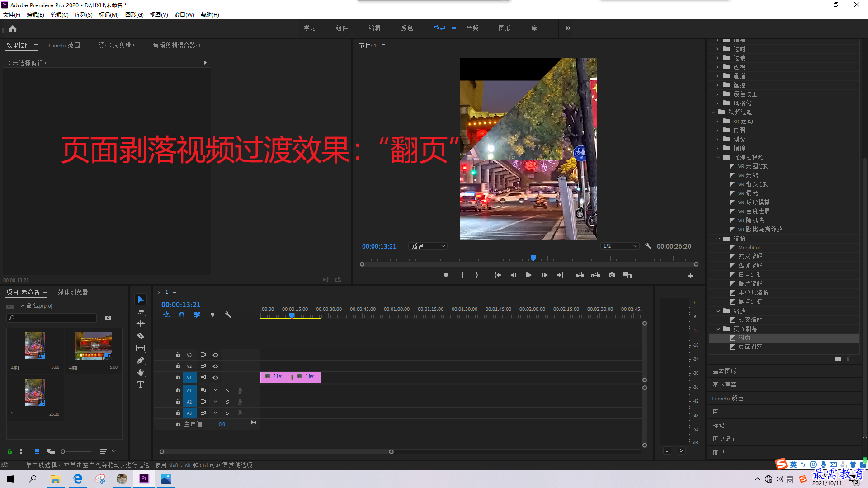This screenshot has height=488, width=868.
Task: Collapse the 沉浸式视频 folder
Action: tap(718, 157)
